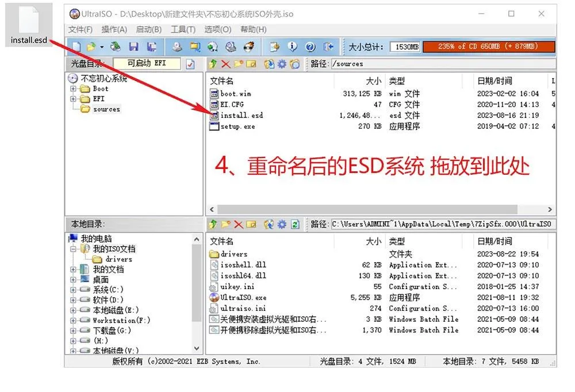The image size is (575, 392).
Task: Click the red CD capacity usage bar
Action: [x=488, y=47]
